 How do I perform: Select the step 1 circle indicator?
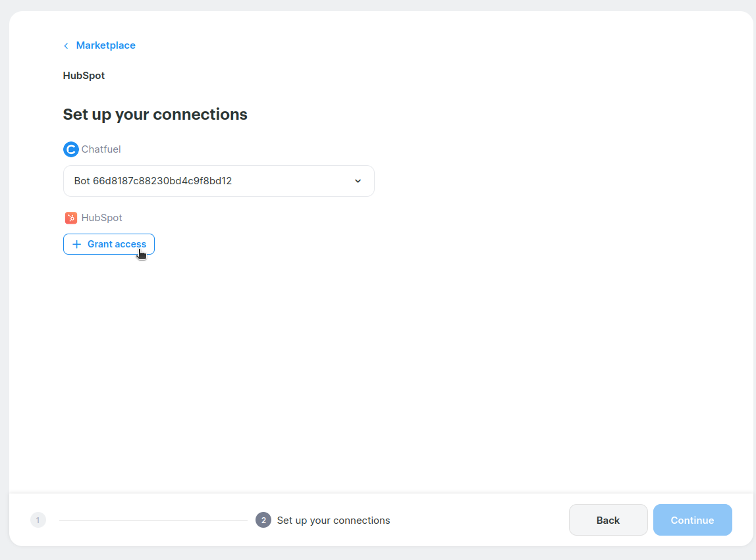pos(38,520)
